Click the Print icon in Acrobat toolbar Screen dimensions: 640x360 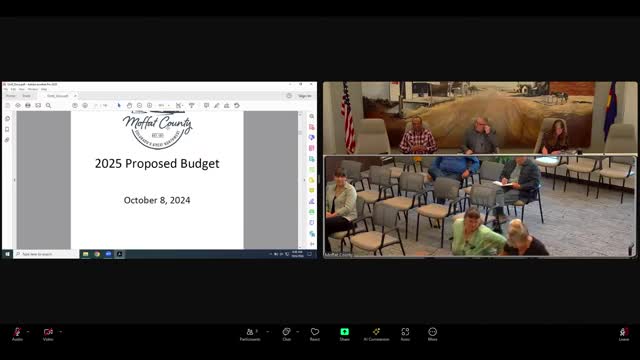[28, 106]
